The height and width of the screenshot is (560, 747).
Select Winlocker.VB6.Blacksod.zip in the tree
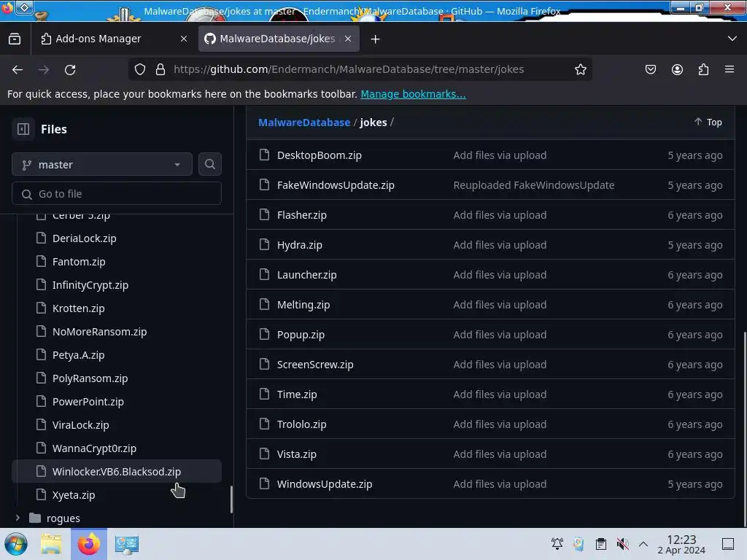(117, 472)
